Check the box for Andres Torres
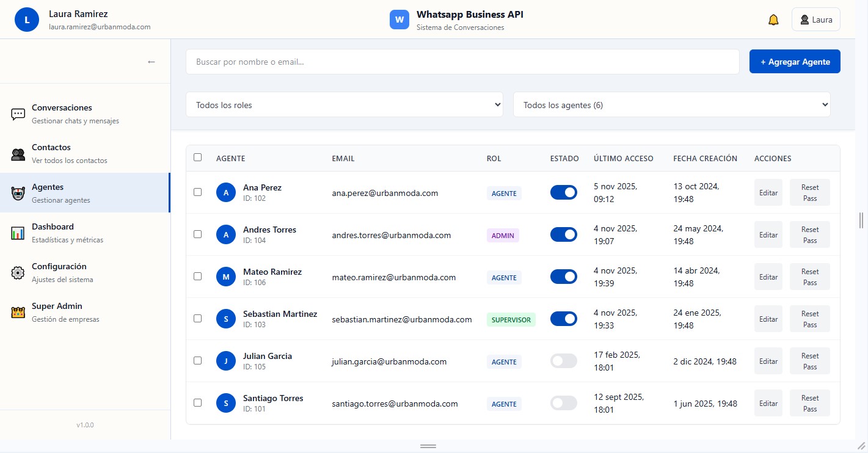868x453 pixels. [197, 234]
